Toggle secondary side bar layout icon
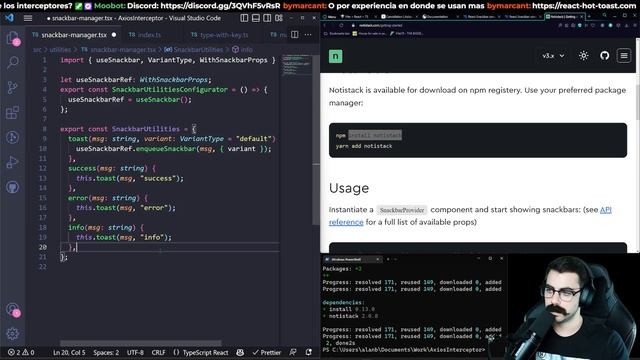640x360 pixels. (x=267, y=18)
